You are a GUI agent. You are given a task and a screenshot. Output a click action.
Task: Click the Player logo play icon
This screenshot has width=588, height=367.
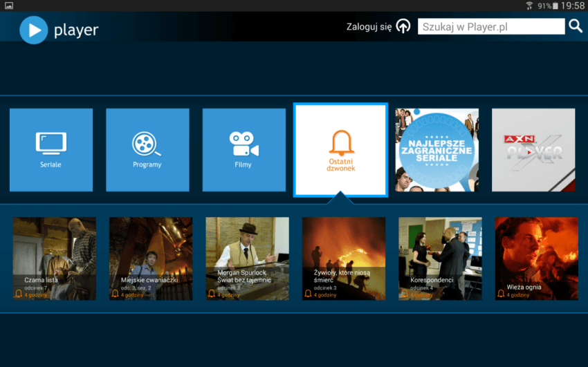click(x=33, y=29)
